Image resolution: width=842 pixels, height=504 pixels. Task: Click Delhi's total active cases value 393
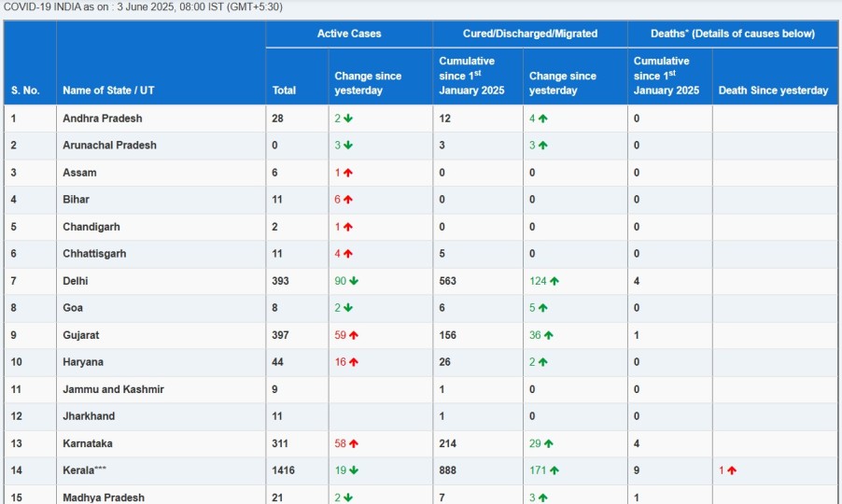click(281, 281)
